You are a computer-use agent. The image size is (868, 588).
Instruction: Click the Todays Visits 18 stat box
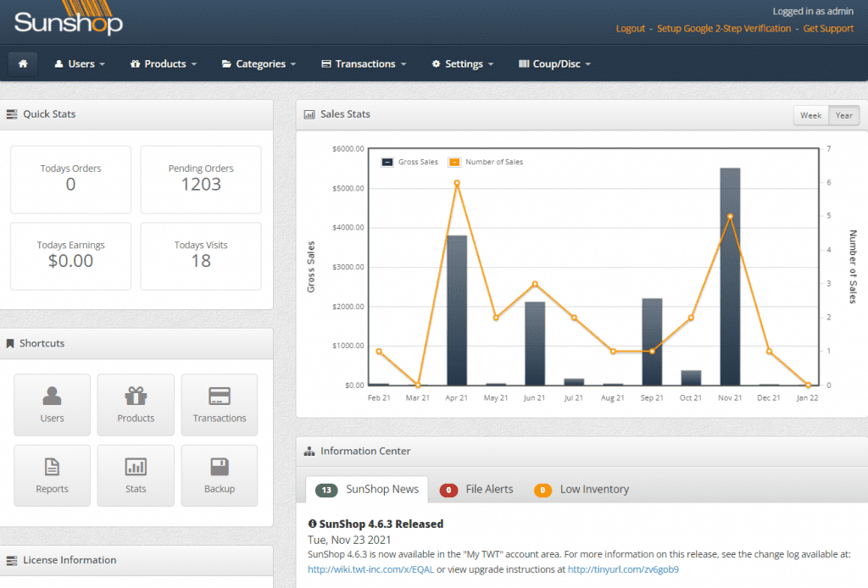click(201, 256)
